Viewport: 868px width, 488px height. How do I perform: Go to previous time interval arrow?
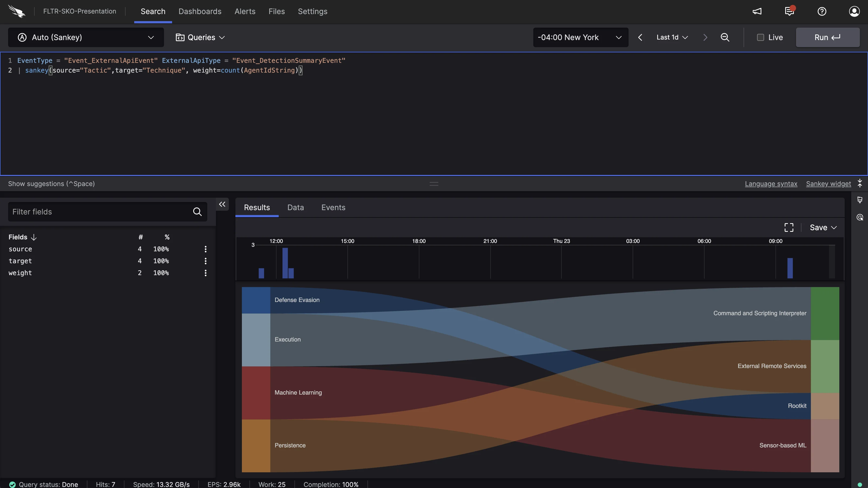click(x=640, y=37)
